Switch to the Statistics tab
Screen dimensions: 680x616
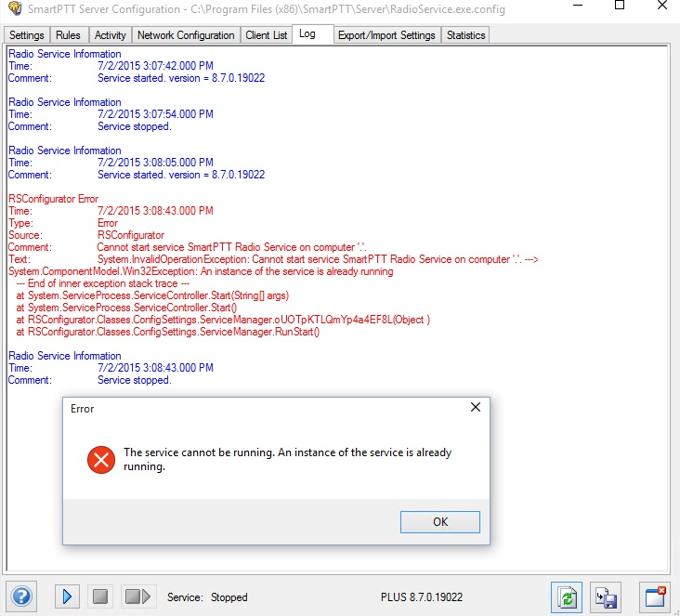[x=465, y=35]
